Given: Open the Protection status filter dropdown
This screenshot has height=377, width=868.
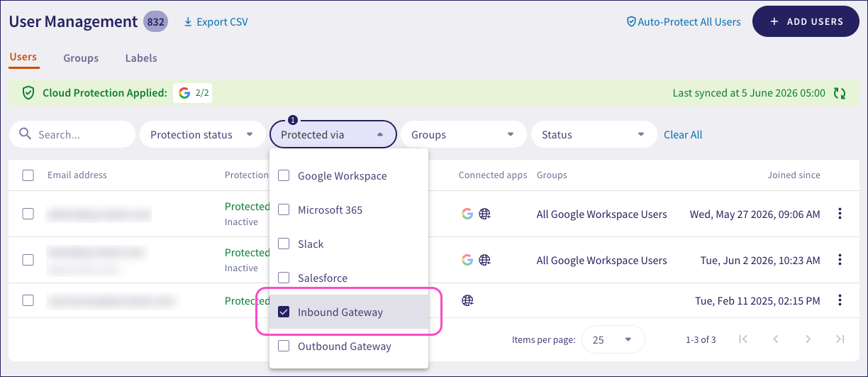Looking at the screenshot, I should (202, 134).
